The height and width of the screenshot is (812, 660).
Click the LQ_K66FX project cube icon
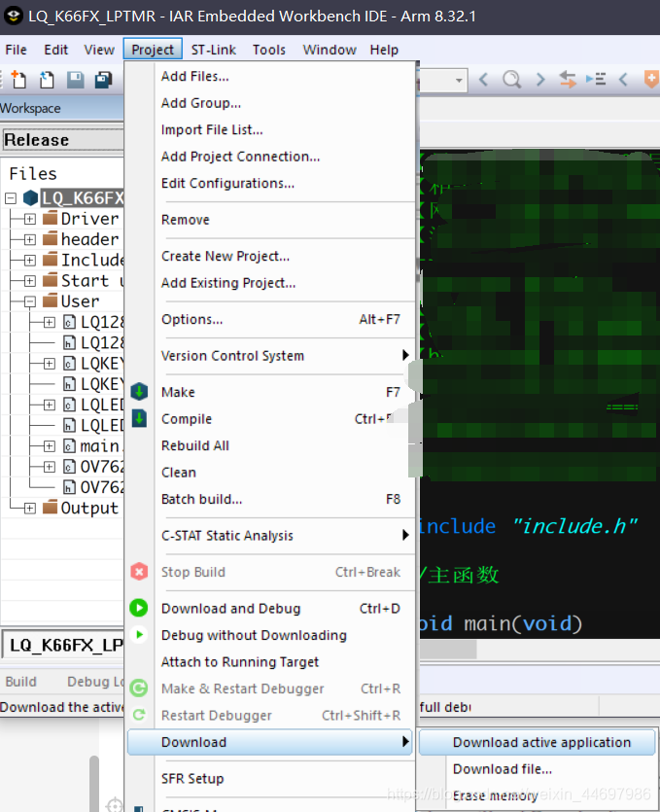(x=30, y=197)
